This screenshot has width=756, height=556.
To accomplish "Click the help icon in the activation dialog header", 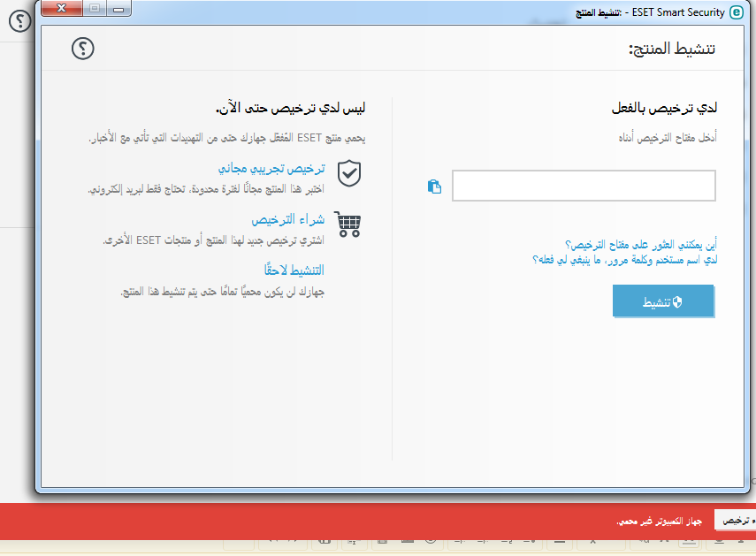I will point(83,49).
